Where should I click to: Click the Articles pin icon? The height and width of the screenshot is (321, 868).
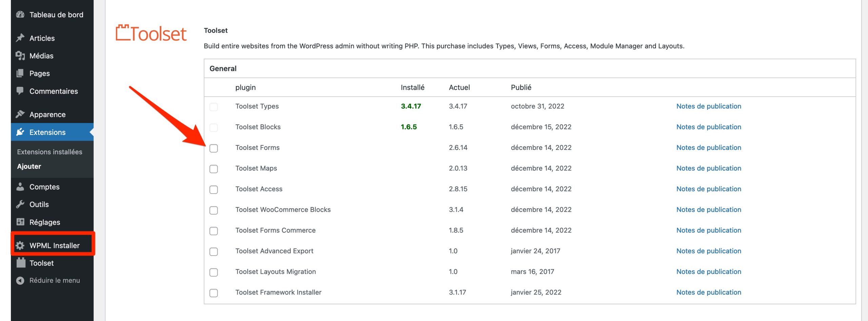point(20,38)
